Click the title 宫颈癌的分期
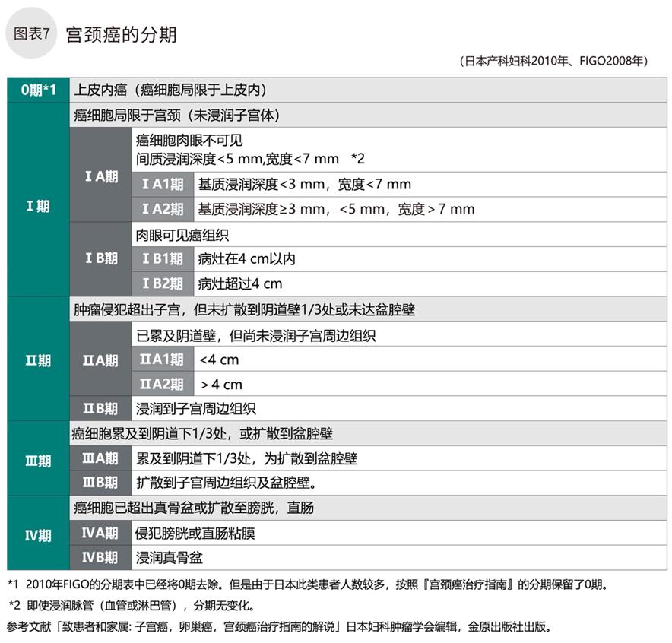The image size is (672, 643). click(122, 35)
